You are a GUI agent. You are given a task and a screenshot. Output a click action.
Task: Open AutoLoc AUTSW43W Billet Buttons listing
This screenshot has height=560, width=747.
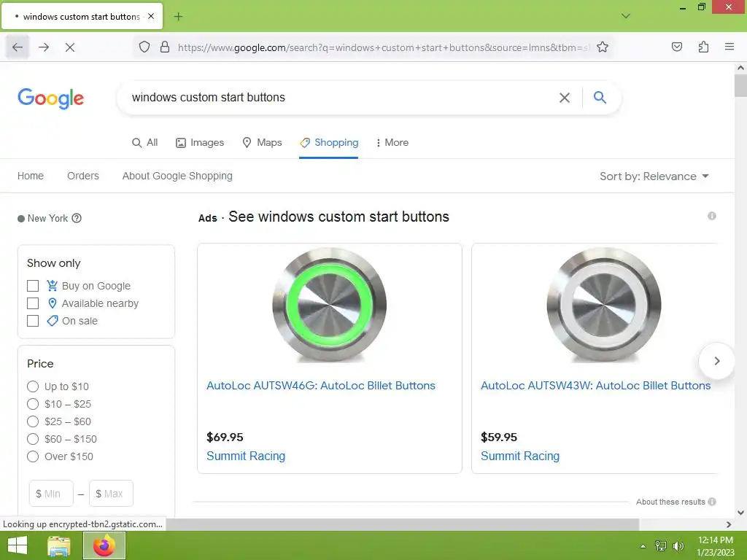595,385
